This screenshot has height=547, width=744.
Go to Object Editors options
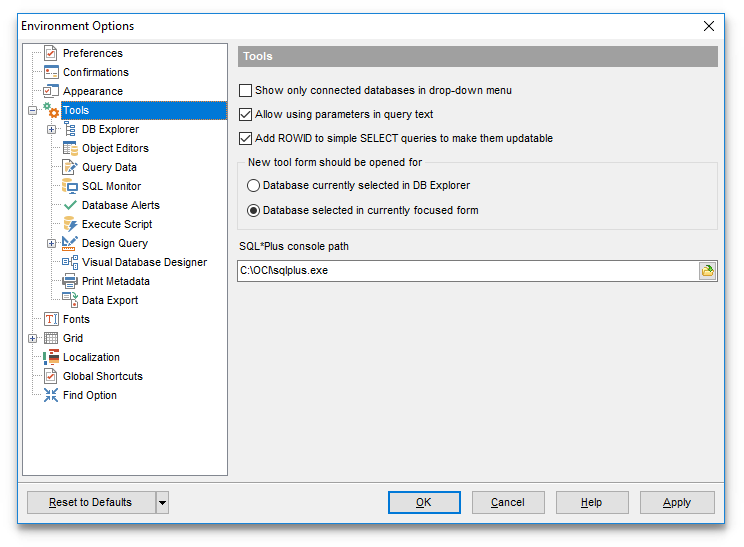[115, 148]
